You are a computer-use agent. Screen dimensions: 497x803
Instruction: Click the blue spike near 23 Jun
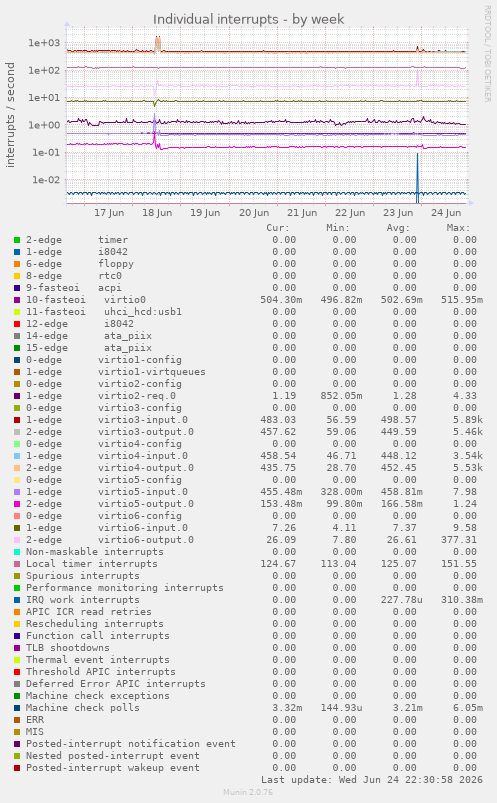[x=417, y=177]
